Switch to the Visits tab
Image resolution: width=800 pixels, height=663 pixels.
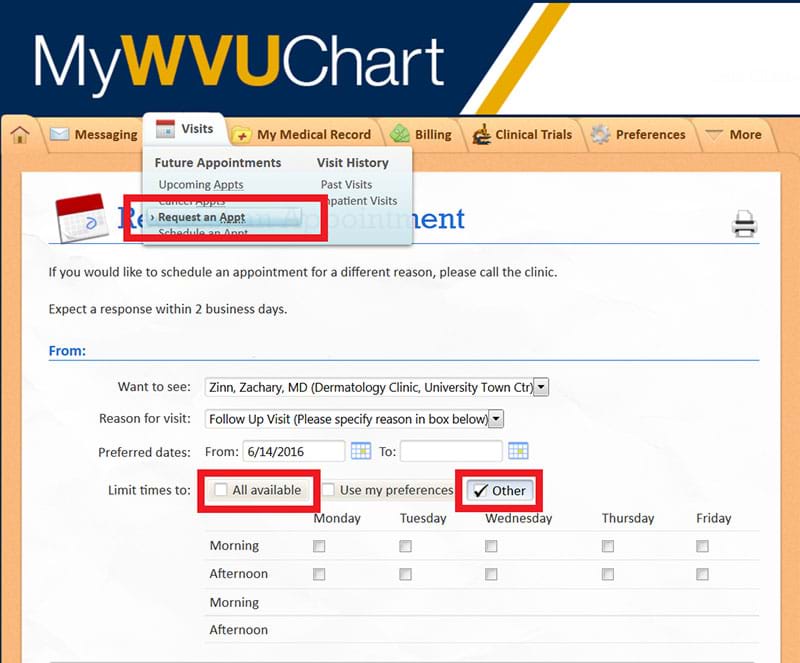point(184,129)
